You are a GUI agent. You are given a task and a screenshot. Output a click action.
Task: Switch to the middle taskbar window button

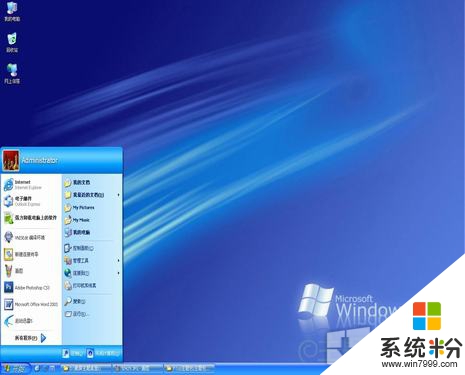(x=137, y=368)
